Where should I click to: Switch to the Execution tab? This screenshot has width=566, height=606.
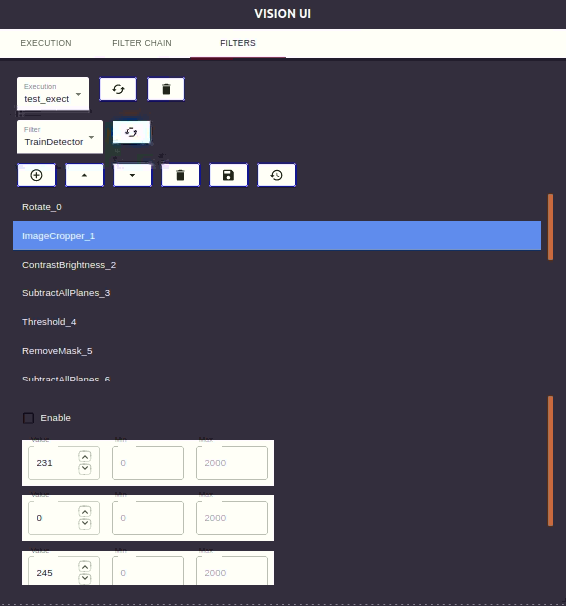pos(46,43)
